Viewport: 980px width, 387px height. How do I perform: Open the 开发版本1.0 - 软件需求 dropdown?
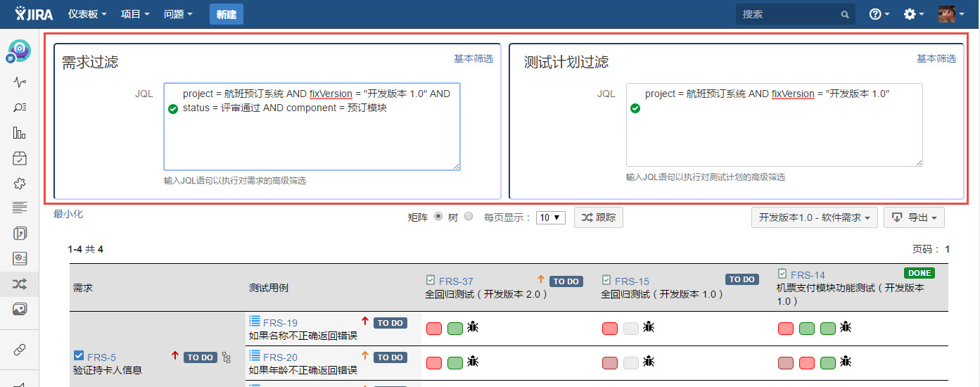[x=814, y=217]
